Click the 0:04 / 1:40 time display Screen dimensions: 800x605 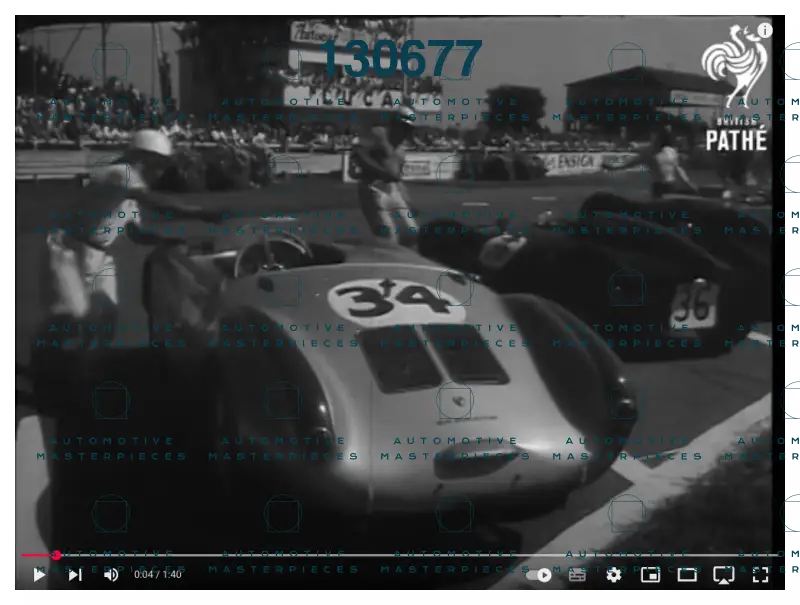pos(158,575)
